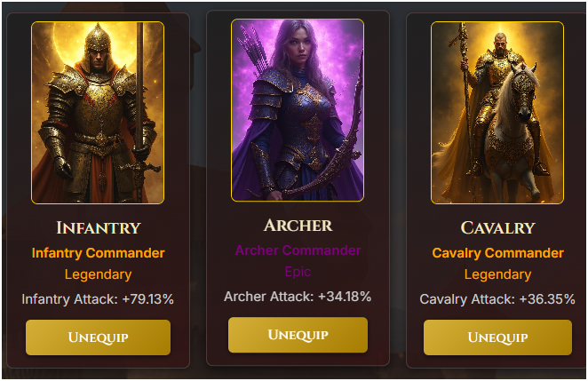Select the Cavalry card title

[497, 227]
